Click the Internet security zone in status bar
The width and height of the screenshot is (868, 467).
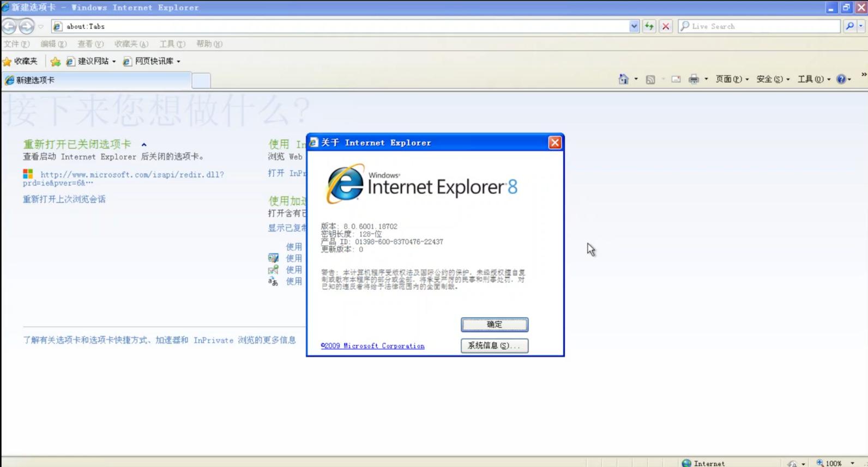click(703, 463)
